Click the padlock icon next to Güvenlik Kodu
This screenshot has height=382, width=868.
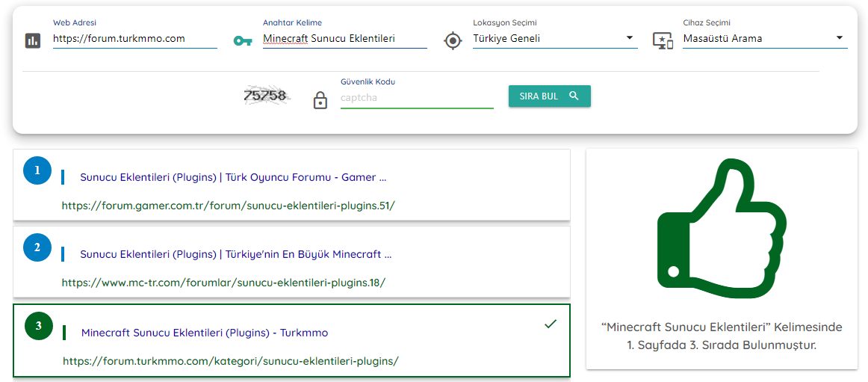(320, 99)
